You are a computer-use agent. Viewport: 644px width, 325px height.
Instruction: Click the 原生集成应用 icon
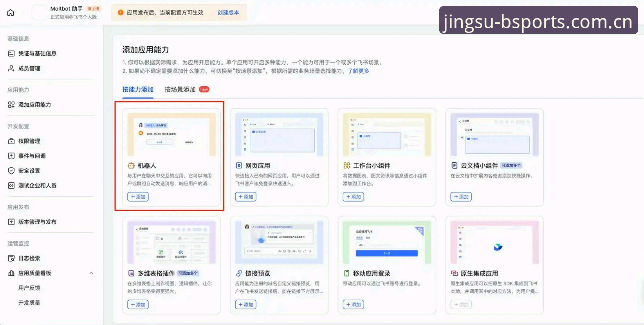point(454,273)
